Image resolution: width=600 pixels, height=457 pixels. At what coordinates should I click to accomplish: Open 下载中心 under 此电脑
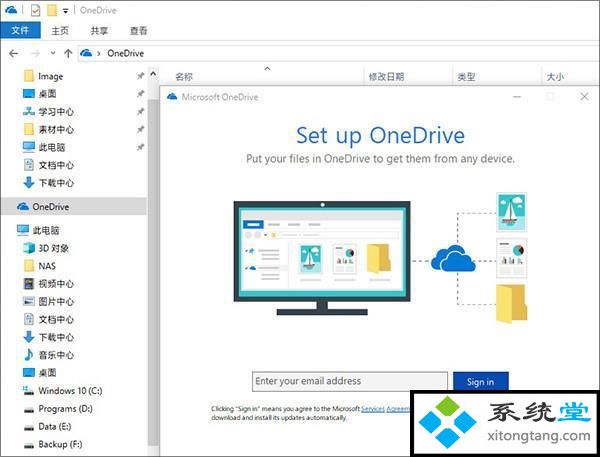[56, 337]
